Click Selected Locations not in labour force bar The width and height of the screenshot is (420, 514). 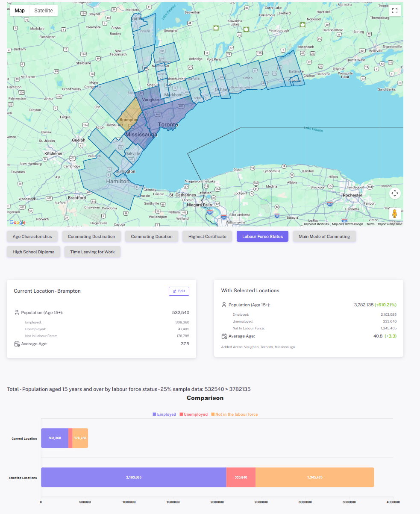click(x=315, y=477)
